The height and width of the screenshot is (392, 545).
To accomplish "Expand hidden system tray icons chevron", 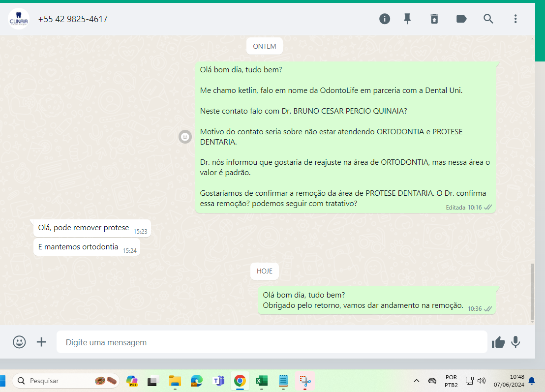I will coord(417,381).
